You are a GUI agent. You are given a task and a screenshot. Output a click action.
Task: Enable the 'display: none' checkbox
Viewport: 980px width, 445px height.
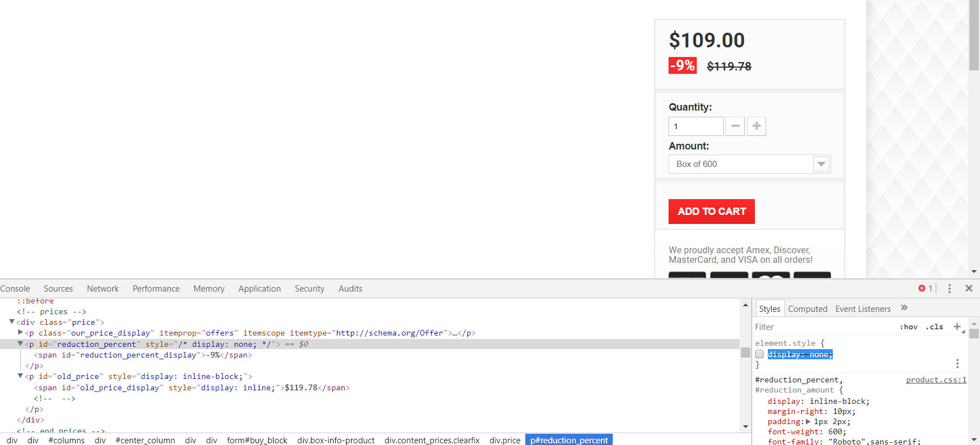759,354
